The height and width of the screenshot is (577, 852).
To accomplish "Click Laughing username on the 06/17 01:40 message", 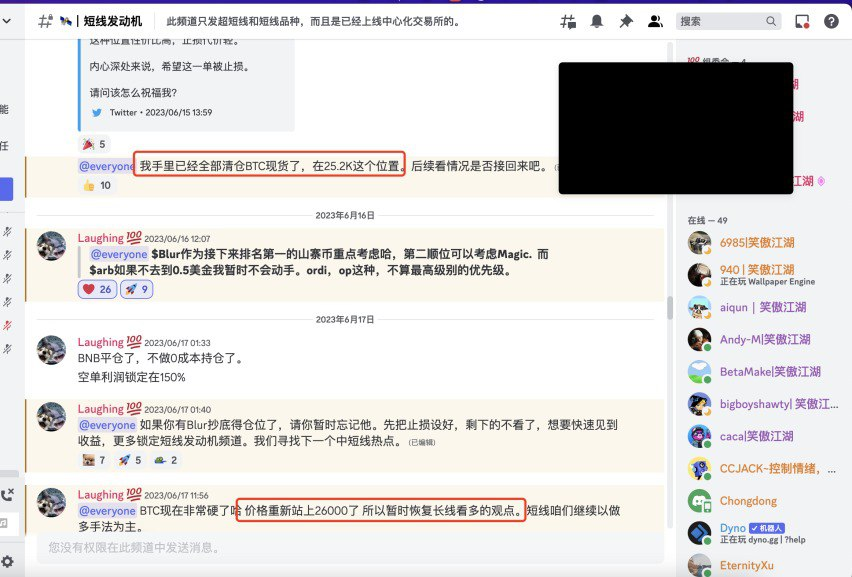I will click(101, 409).
